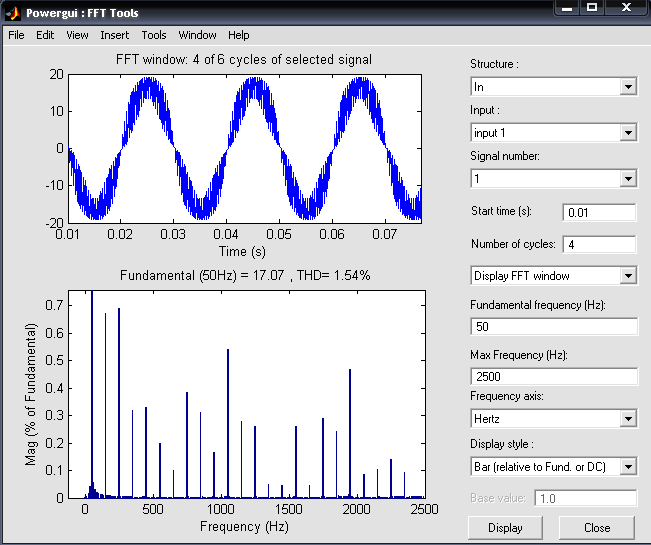Click the FFT window plot title text

[244, 60]
